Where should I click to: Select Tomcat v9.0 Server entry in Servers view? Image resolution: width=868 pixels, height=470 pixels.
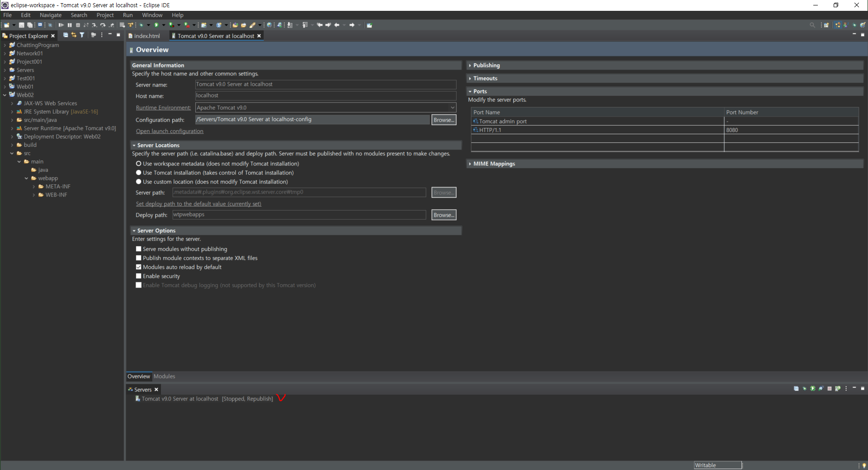pos(204,399)
